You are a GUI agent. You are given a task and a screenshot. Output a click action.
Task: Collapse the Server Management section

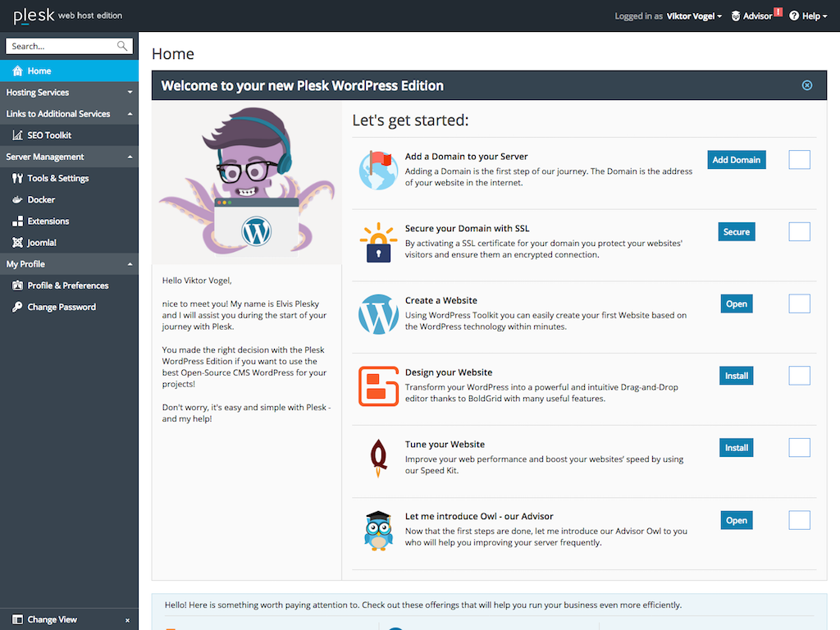click(69, 157)
